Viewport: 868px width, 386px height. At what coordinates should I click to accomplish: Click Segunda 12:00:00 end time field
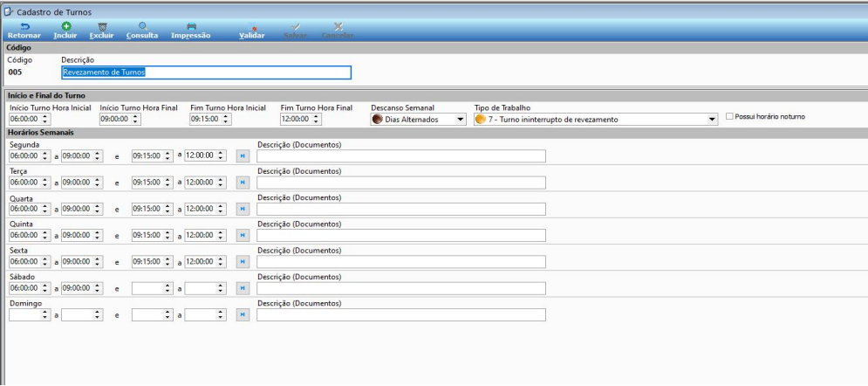tap(205, 156)
